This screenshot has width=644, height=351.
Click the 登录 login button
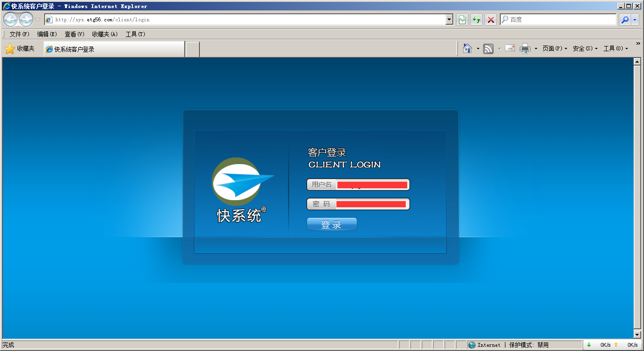[332, 224]
